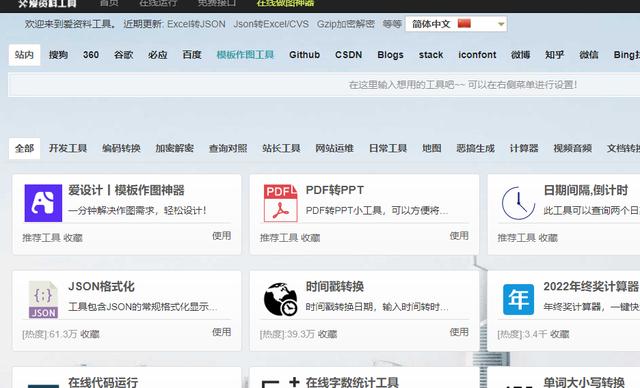Select the 百度 search tab
This screenshot has width=640, height=388.
192,55
